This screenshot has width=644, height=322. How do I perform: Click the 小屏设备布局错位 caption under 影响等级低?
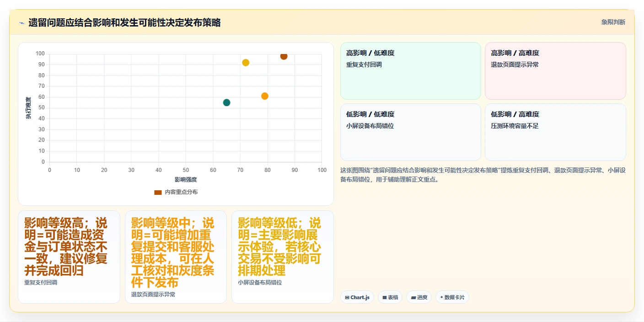(x=260, y=283)
